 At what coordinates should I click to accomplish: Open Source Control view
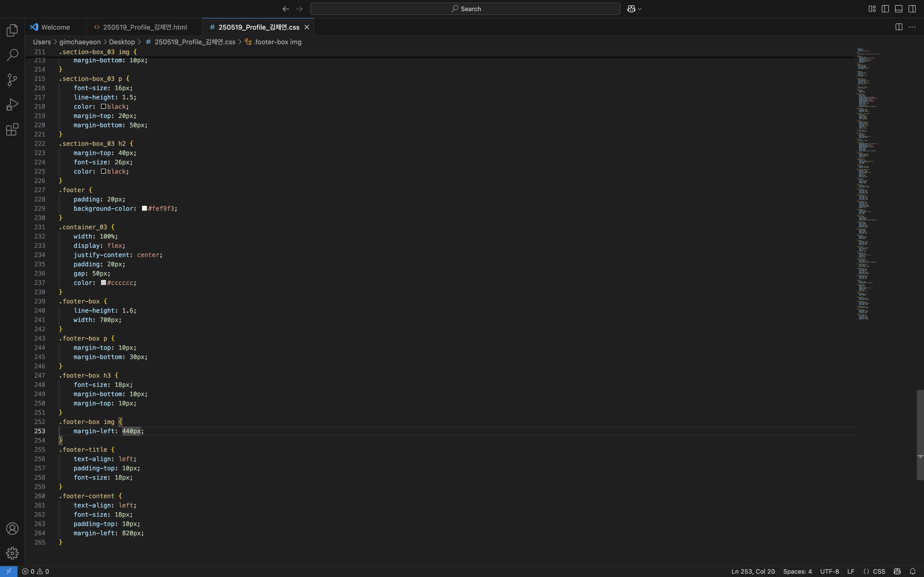(12, 80)
